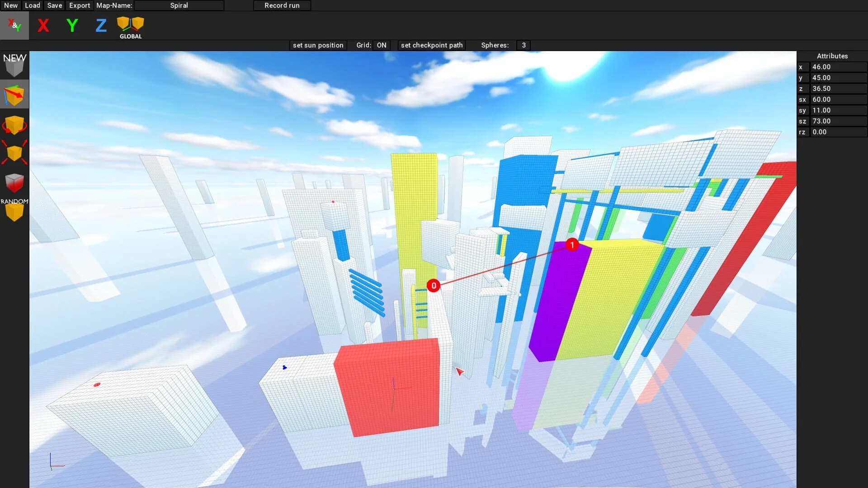Select the translate block tool
The height and width of the screenshot is (488, 868).
point(14,94)
